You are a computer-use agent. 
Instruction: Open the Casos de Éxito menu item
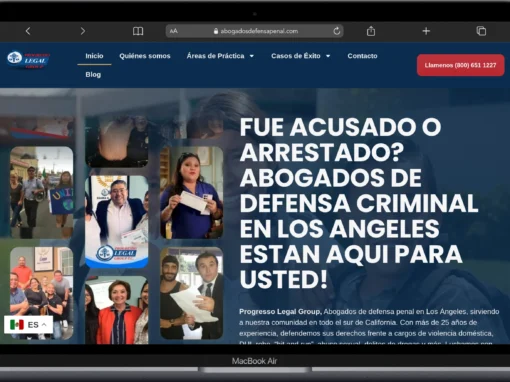296,56
